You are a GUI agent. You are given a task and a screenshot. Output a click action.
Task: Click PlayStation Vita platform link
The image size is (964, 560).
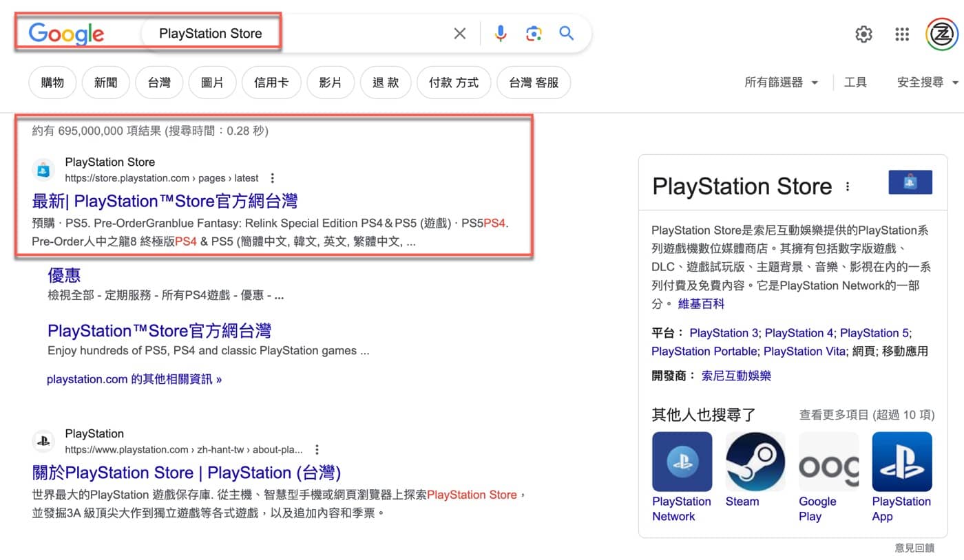click(804, 352)
